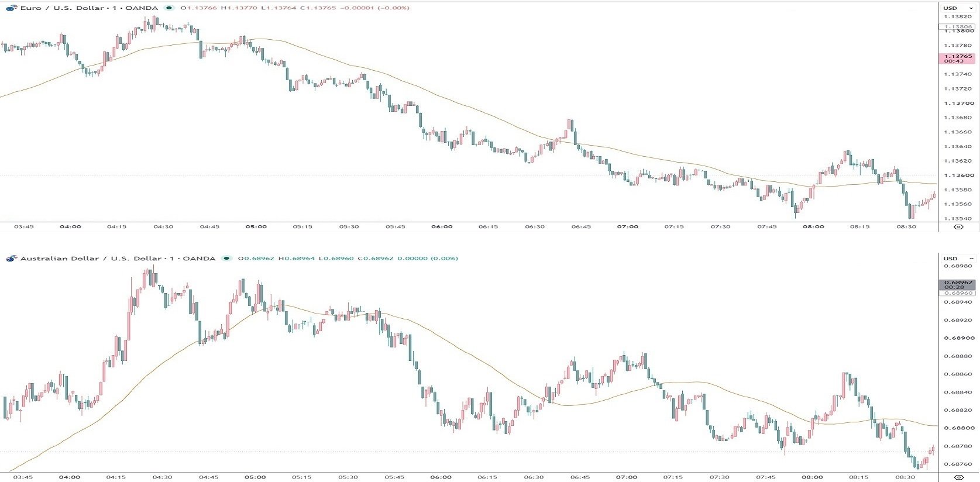Click the close value C0.68962 in the Australian Dollar legend
Viewport: 980px width, 482px height.
click(x=376, y=259)
